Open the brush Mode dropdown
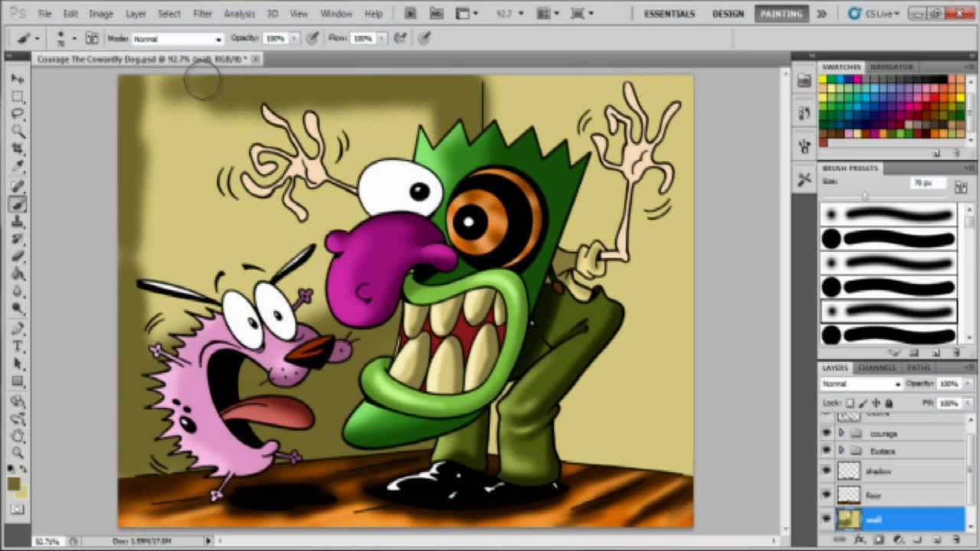 coord(178,38)
